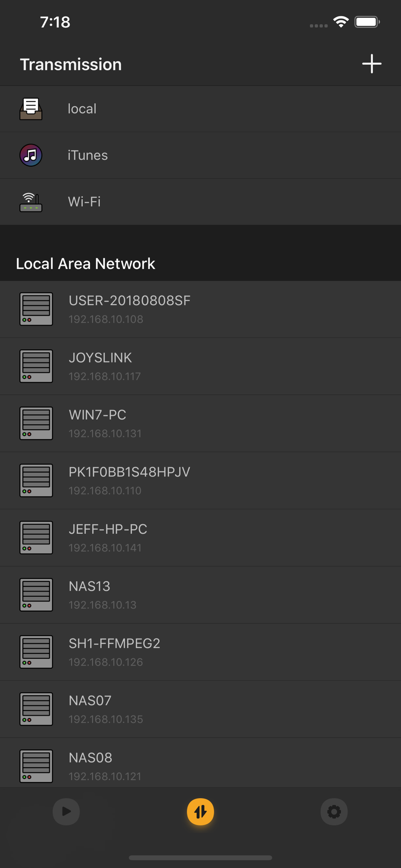Screen dimensions: 401x868
Task: Select the local row label
Action: point(82,109)
